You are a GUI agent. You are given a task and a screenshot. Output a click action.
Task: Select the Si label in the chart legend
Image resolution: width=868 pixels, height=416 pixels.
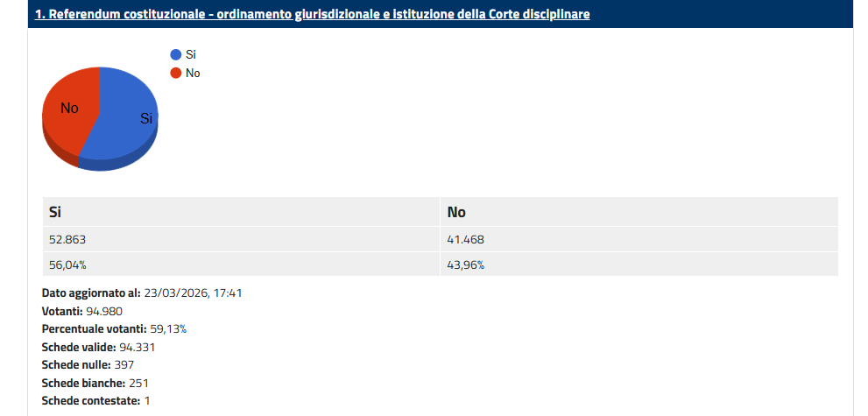(x=191, y=54)
